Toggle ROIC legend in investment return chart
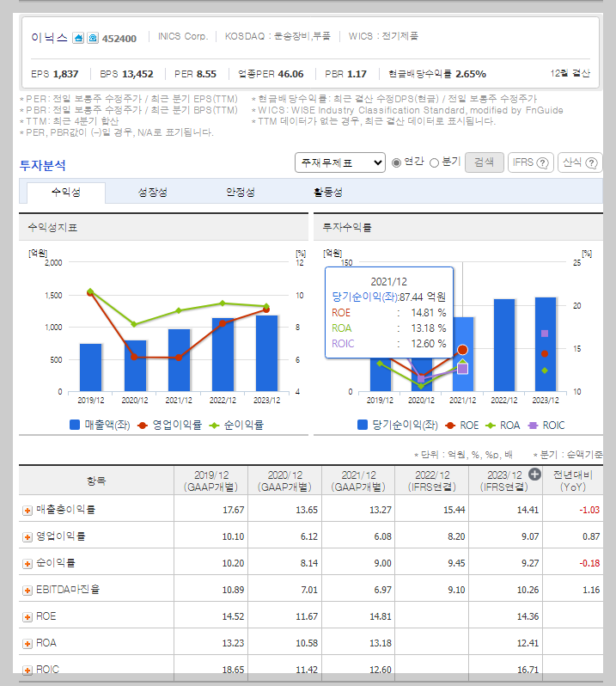Viewport: 616px width, 686px height. click(x=546, y=426)
